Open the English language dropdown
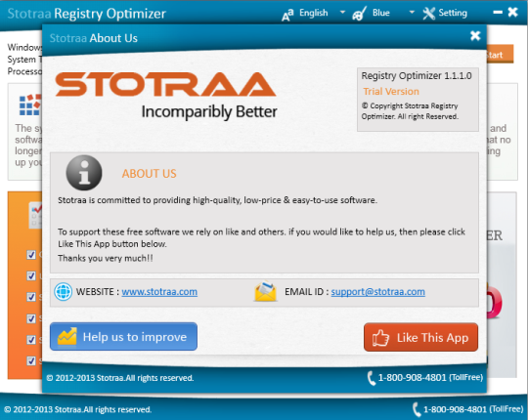The width and height of the screenshot is (528, 420). (x=342, y=13)
